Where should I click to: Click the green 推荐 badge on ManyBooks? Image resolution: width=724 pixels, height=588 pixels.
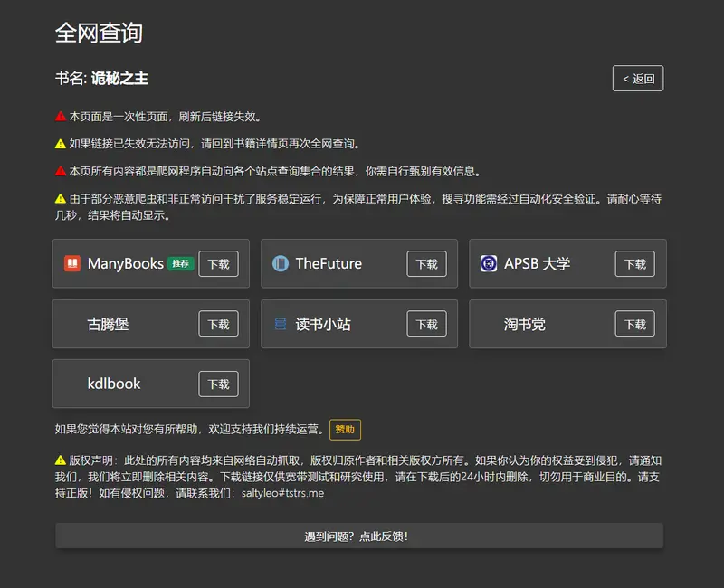click(180, 263)
